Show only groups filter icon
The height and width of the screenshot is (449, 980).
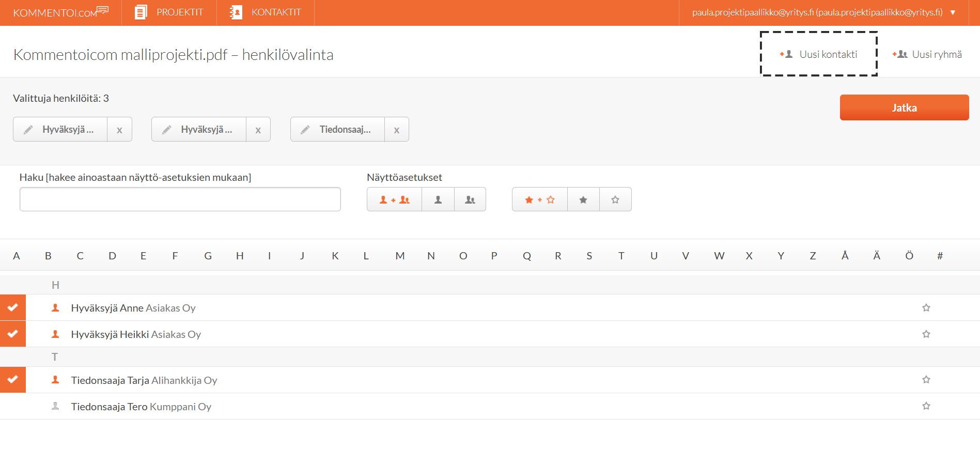point(470,199)
